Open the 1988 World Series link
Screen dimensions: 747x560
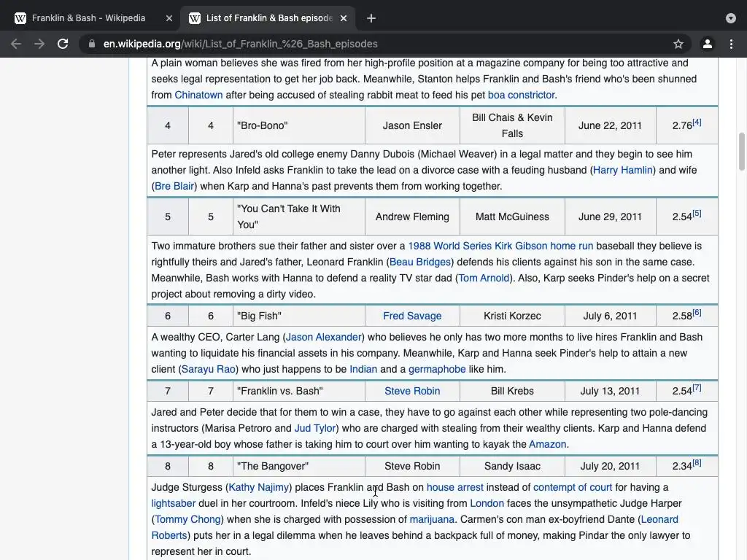pos(449,246)
